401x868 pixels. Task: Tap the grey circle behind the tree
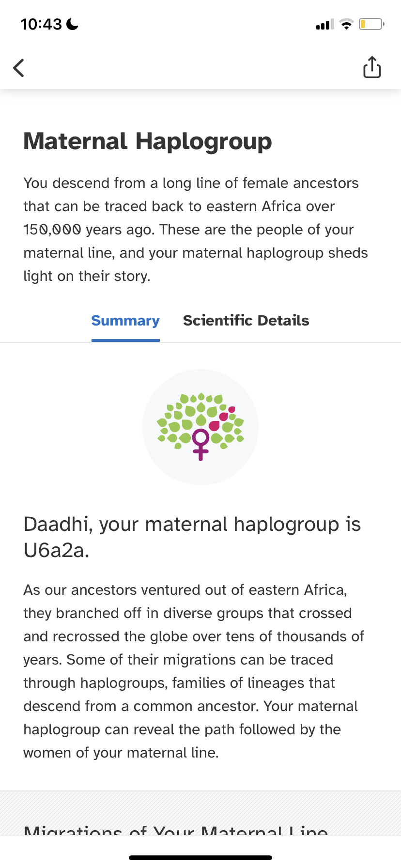(200, 427)
